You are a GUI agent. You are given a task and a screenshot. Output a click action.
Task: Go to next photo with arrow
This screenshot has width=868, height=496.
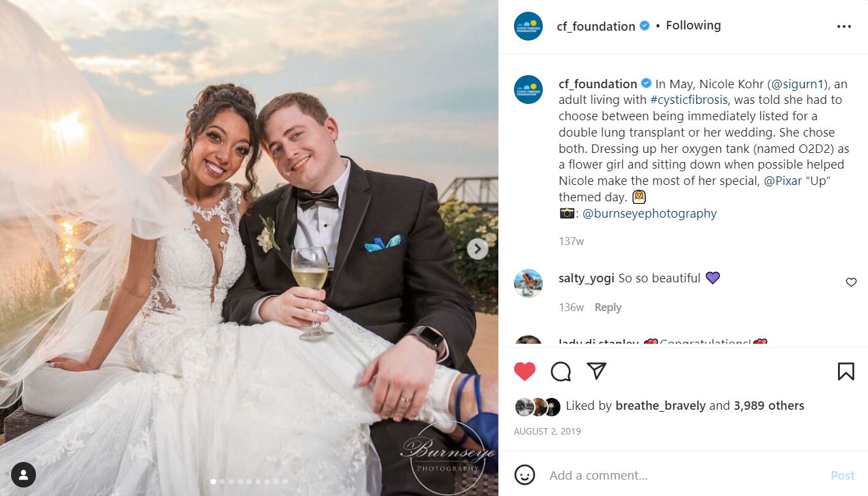click(477, 248)
